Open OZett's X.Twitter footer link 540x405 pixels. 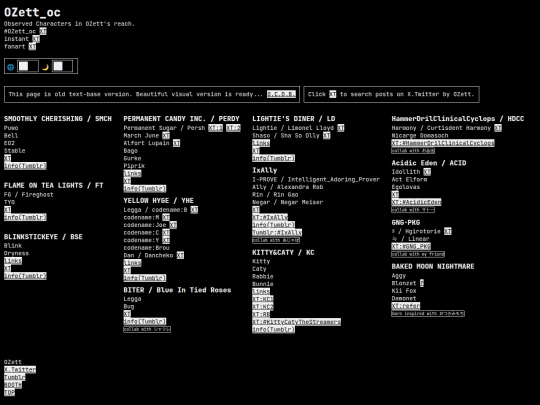pos(20,370)
